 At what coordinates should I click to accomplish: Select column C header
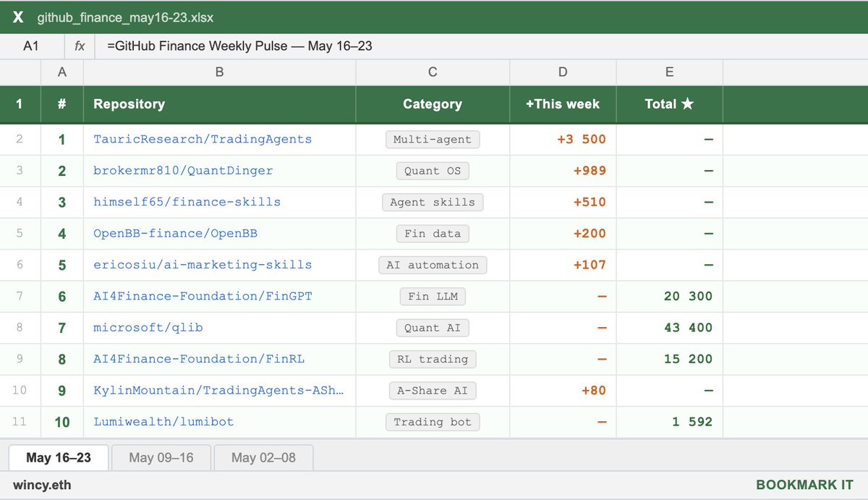(x=433, y=72)
